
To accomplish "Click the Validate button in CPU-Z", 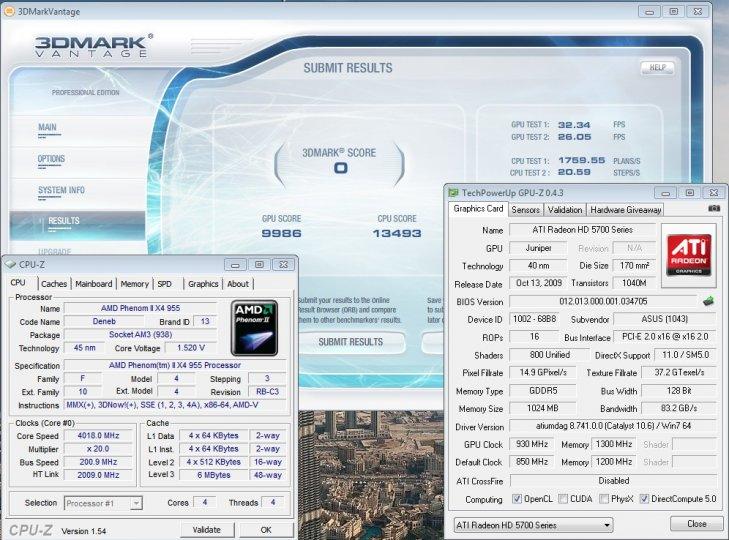I will coord(207,529).
